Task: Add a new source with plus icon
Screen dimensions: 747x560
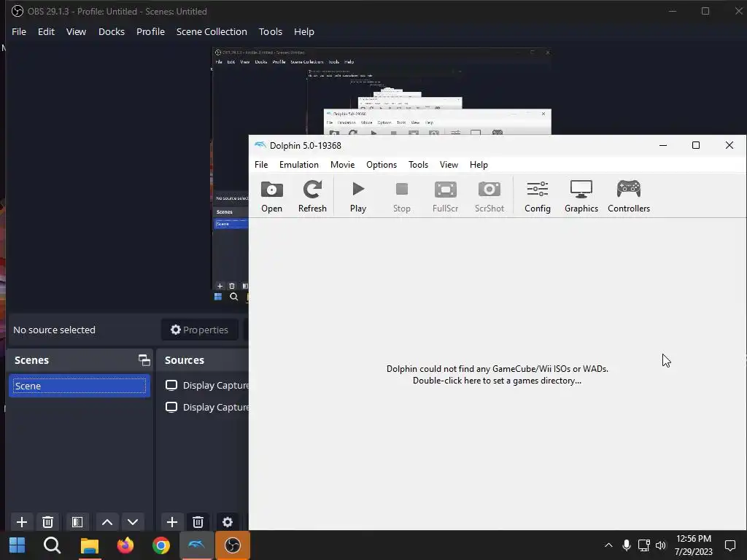Action: coord(172,522)
